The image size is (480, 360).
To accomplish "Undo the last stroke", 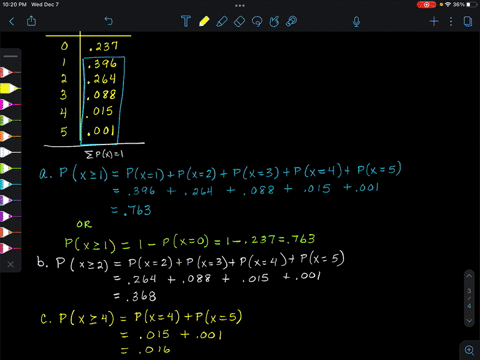I will (109, 21).
